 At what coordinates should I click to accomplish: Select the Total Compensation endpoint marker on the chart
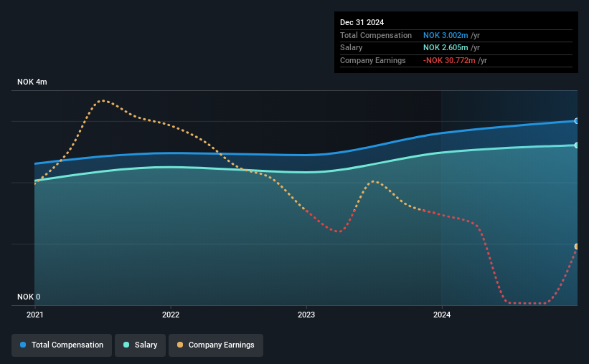tap(577, 121)
